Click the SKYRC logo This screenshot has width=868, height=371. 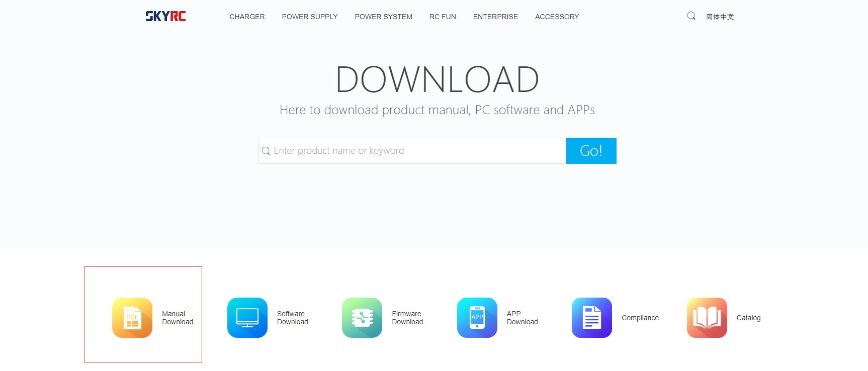[x=165, y=17]
